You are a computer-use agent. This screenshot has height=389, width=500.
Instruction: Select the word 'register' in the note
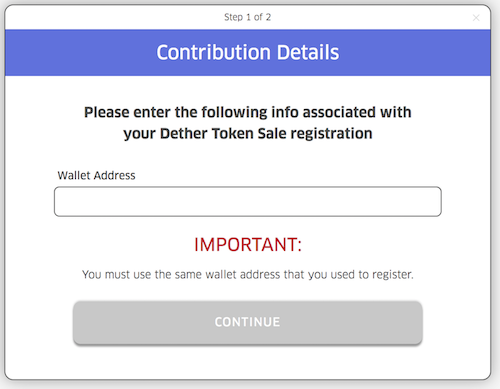[x=392, y=275]
